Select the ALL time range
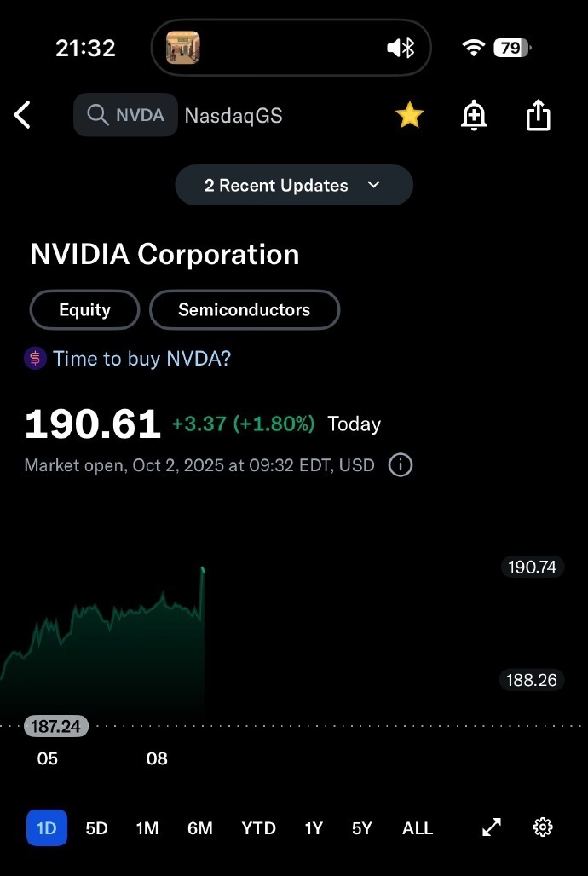Viewport: 588px width, 876px height. (x=418, y=827)
